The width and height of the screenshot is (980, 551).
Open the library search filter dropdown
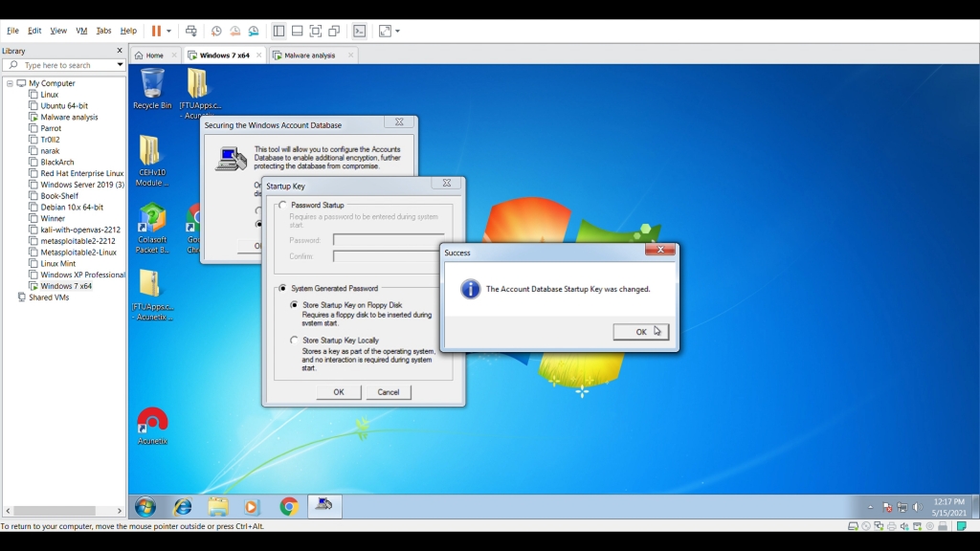120,65
